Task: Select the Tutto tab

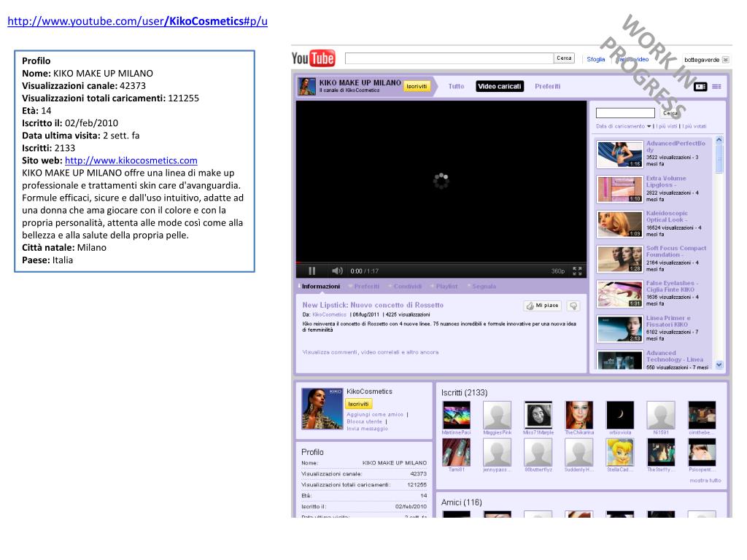Action: (456, 86)
